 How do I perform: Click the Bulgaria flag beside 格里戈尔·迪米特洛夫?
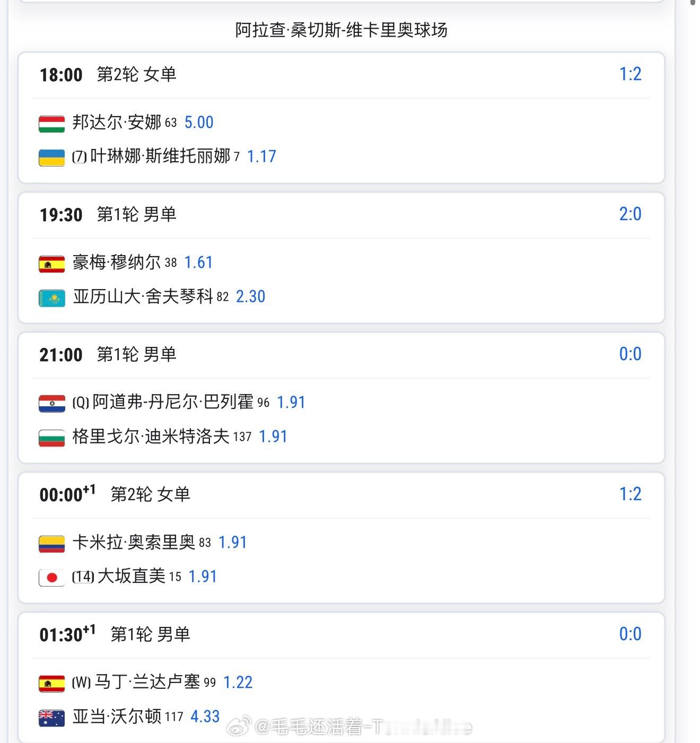click(51, 438)
